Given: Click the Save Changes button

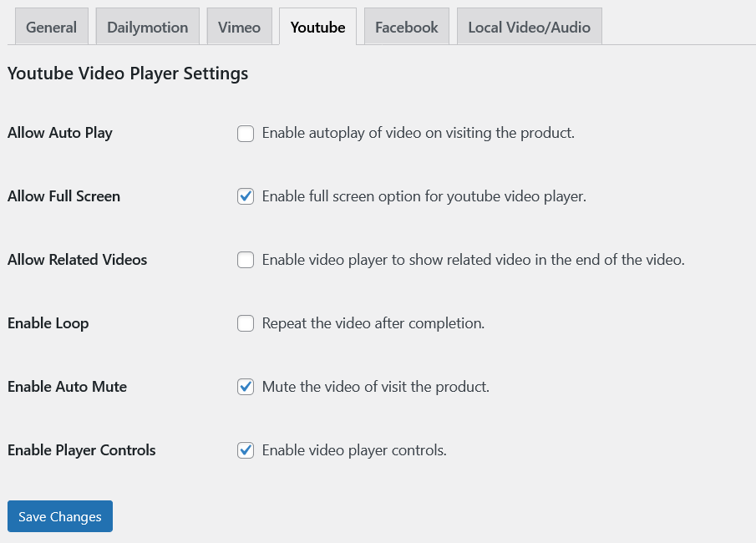Looking at the screenshot, I should tap(60, 516).
